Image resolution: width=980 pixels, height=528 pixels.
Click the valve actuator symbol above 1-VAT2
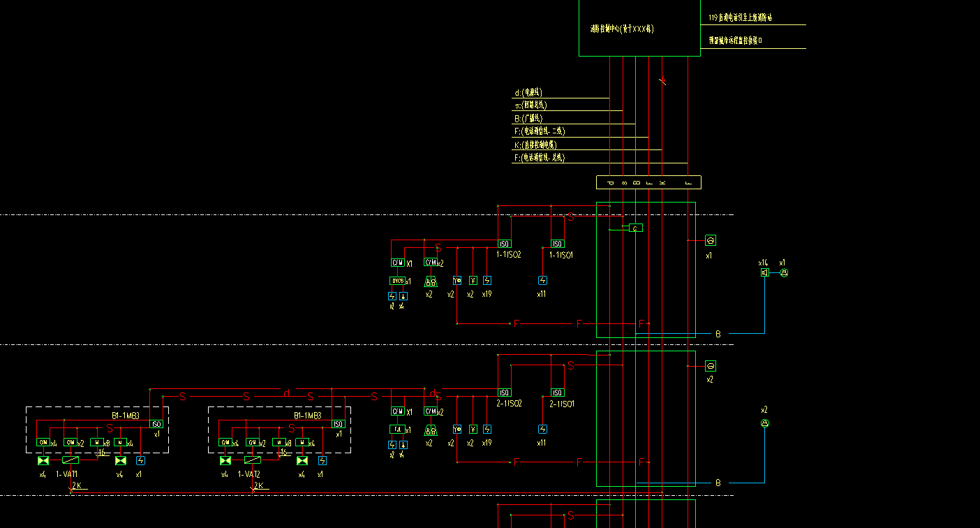point(252,460)
